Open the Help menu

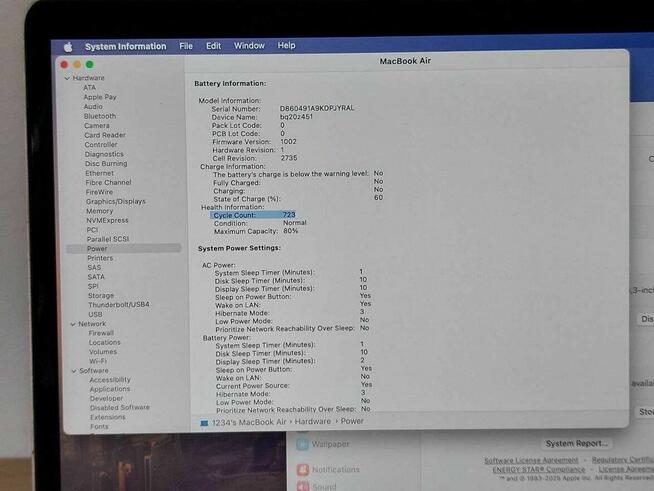click(287, 45)
